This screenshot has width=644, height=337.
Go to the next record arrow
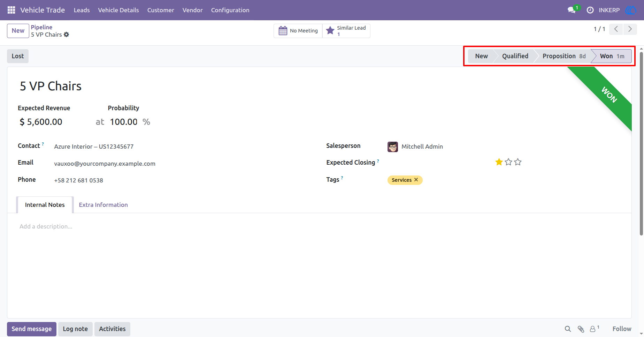[x=630, y=29]
